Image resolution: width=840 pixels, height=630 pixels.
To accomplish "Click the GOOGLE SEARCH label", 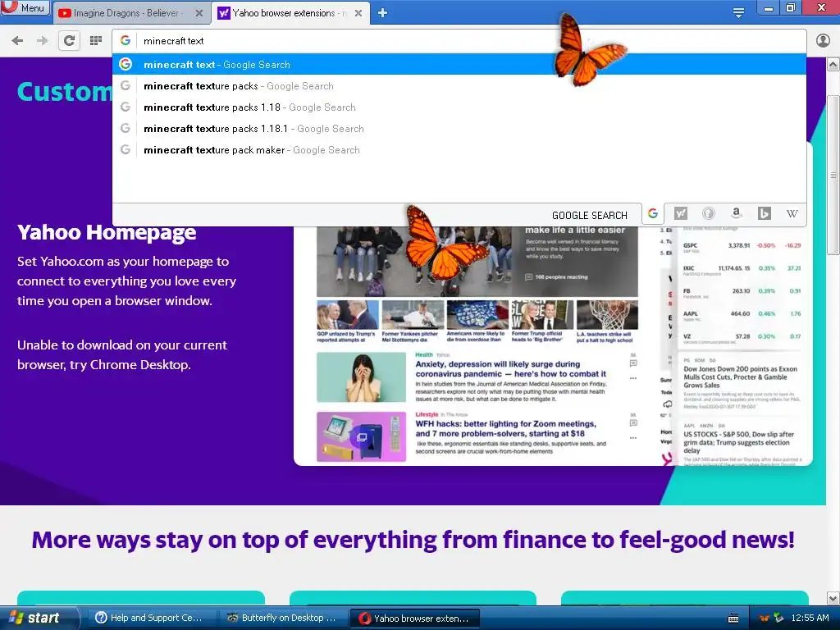I will click(x=589, y=216).
